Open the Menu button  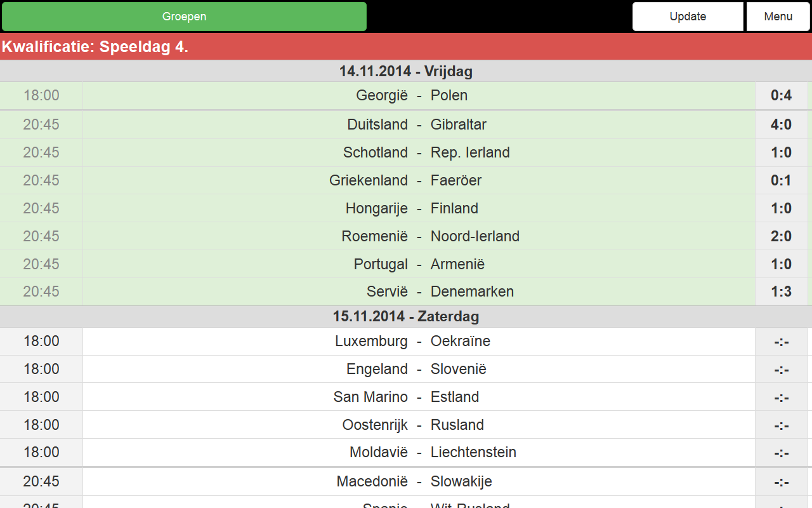pos(778,16)
